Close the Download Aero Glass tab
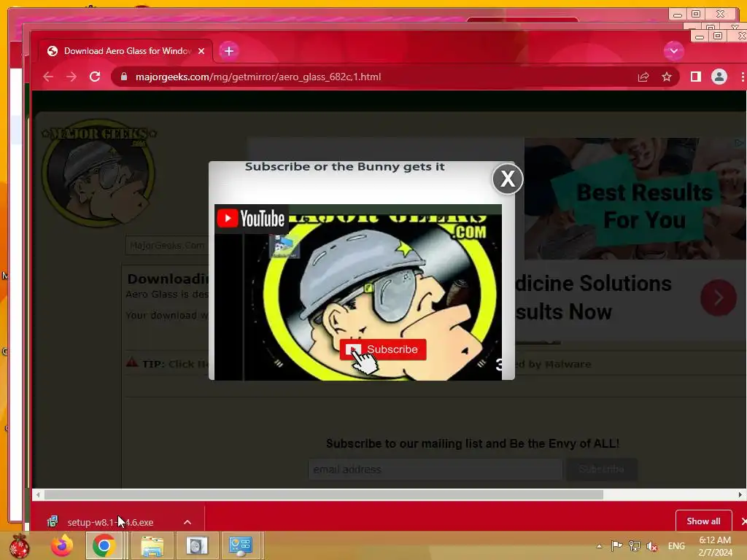The width and height of the screenshot is (747, 560). pyautogui.click(x=201, y=51)
